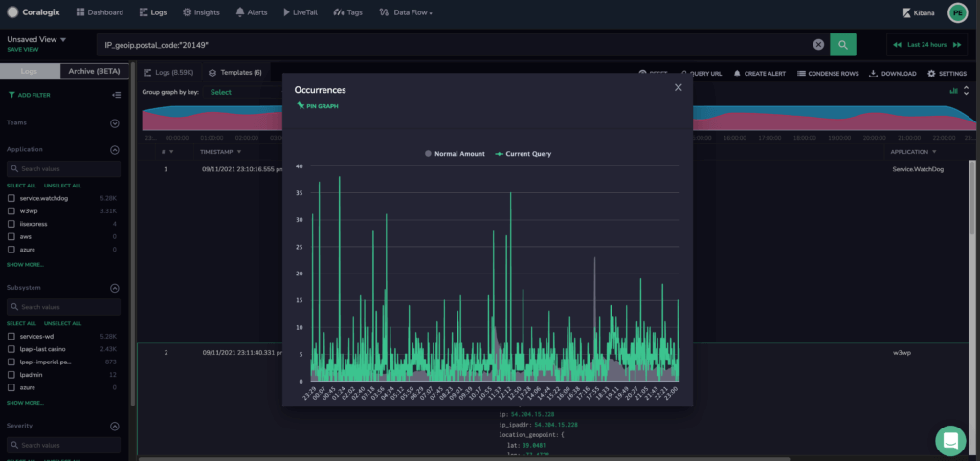Open the Alerts section
The height and width of the screenshot is (461, 980).
point(252,11)
